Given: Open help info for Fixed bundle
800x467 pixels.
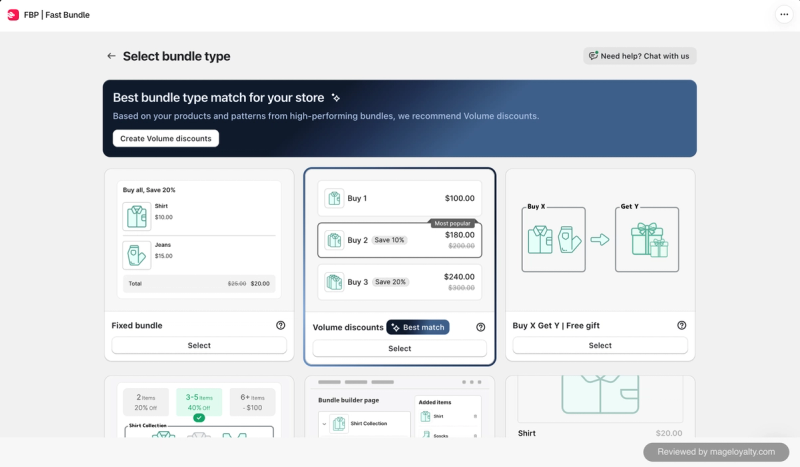Looking at the screenshot, I should [281, 325].
